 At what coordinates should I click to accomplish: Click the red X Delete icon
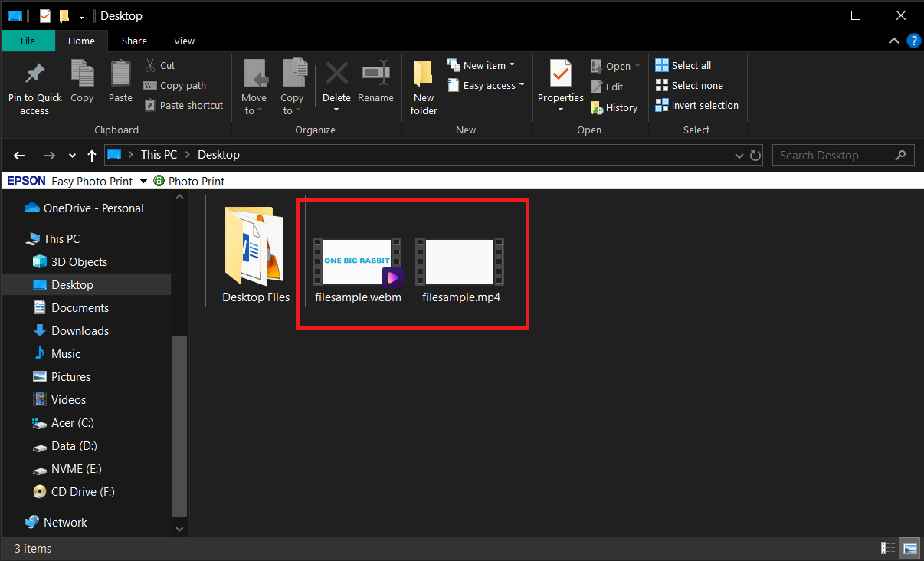tap(337, 74)
